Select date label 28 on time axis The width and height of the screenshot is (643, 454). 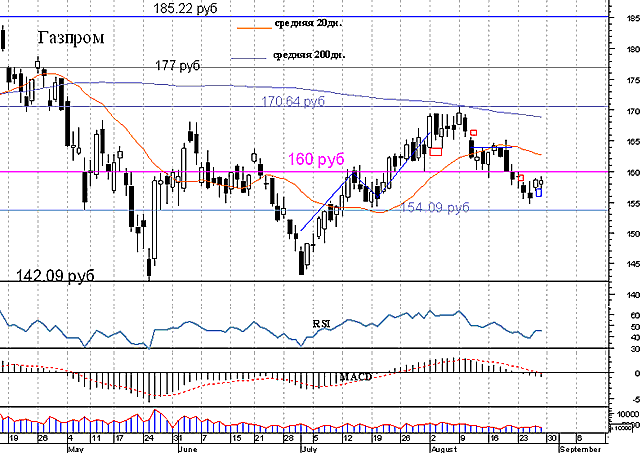click(x=289, y=438)
